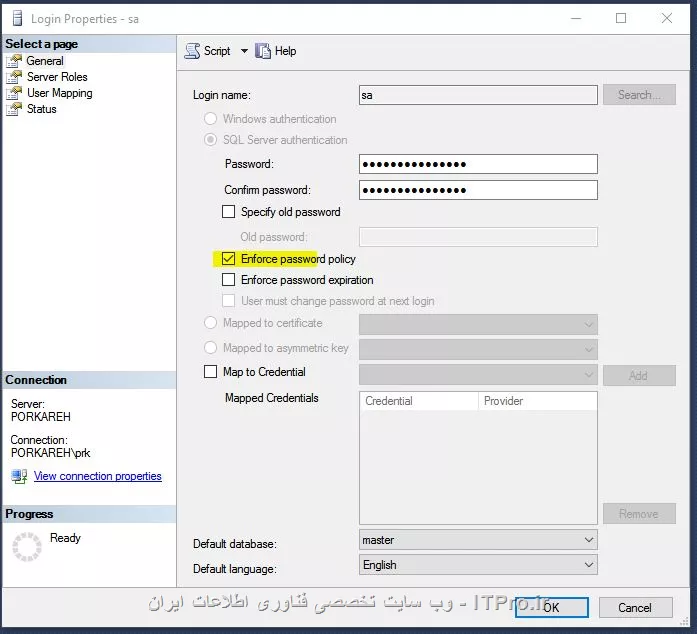Open the Mapped to asymmetric key dropdown
697x634 pixels.
pyautogui.click(x=478, y=349)
